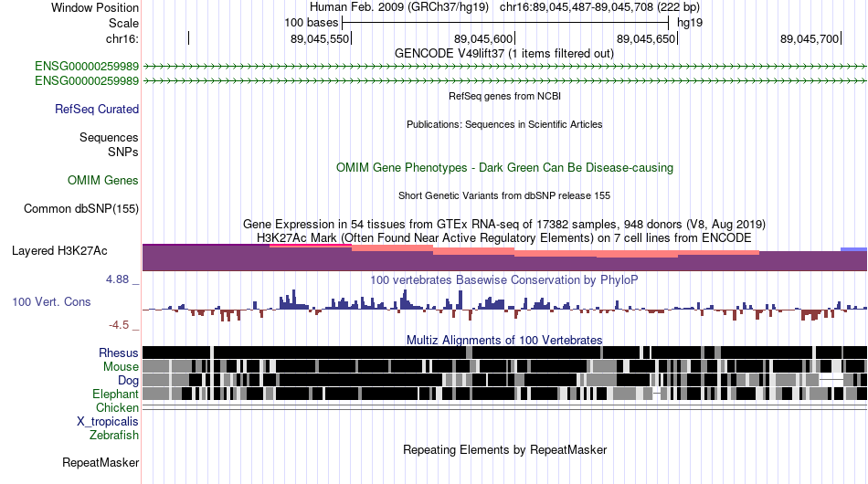
Task: Click the chr16:89,045,487-89,045,708 position text
Action: 599,7
